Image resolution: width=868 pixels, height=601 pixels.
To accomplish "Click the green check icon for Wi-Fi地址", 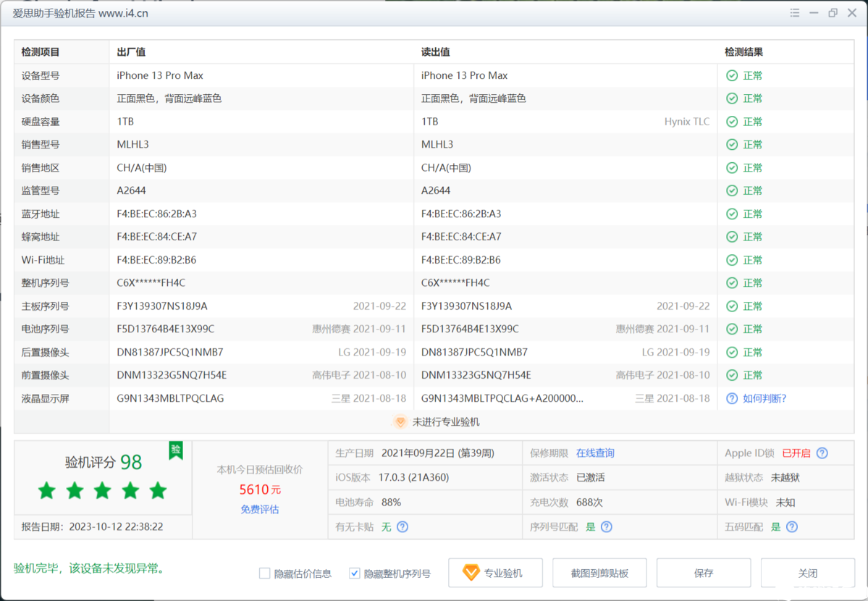I will point(732,260).
